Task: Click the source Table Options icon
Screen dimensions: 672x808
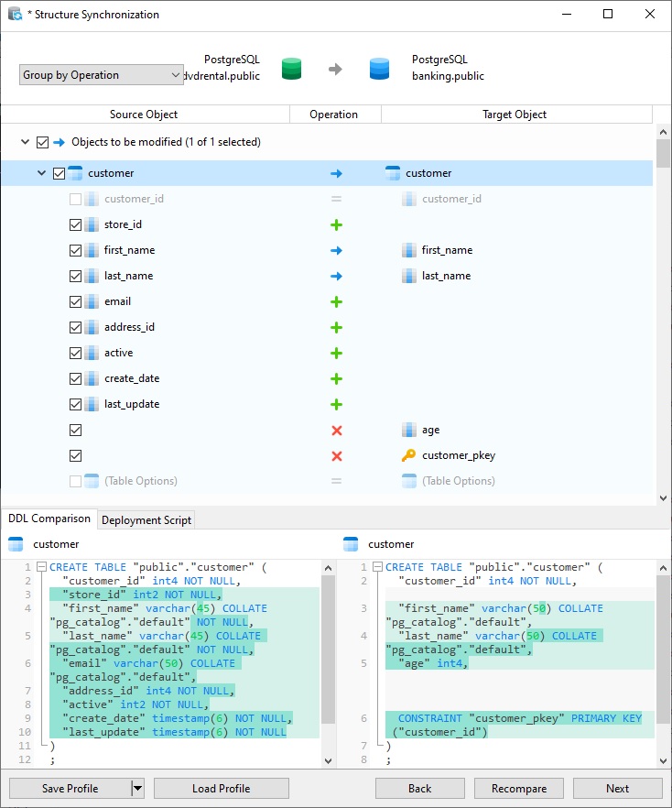Action: pyautogui.click(x=92, y=481)
